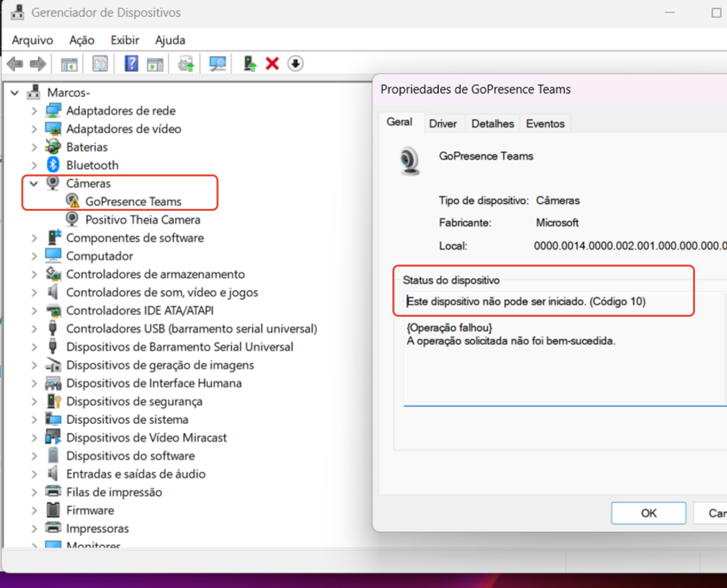Select Dispositivos de Barramento Serial Universal
This screenshot has height=588, width=727.
(x=180, y=347)
